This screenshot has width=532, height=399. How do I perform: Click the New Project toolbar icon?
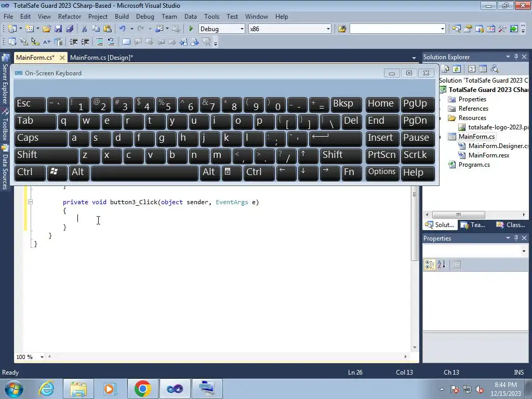pyautogui.click(x=12, y=29)
